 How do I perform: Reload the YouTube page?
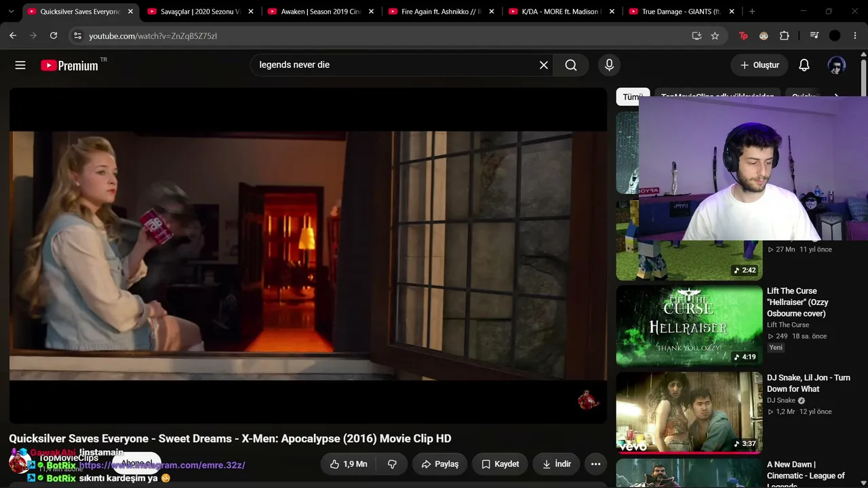(x=54, y=36)
